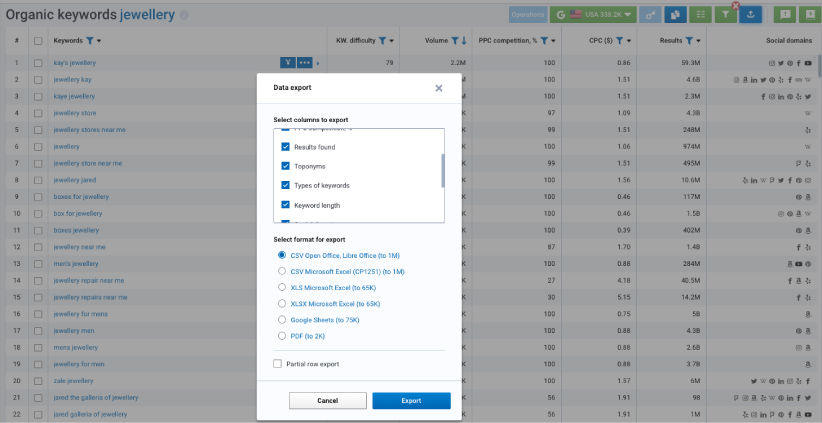Click the PPC competition filter funnel
Screen dimensions: 822x423
coord(544,40)
